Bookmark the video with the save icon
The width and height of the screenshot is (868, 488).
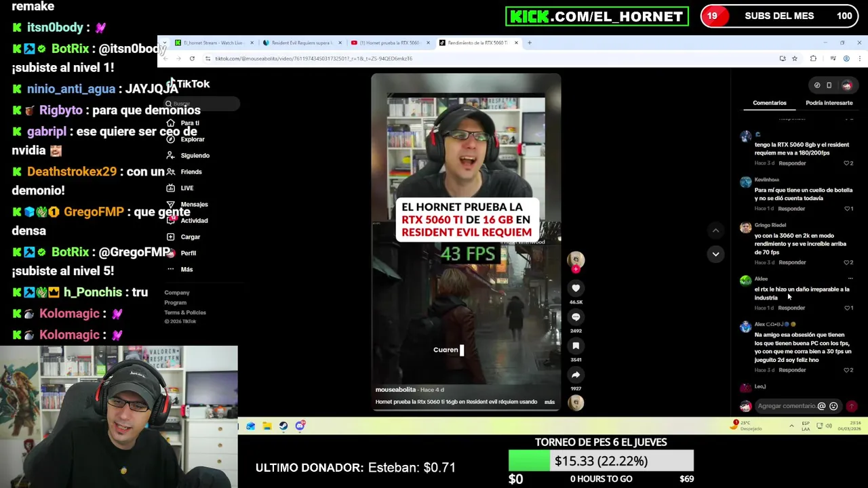[x=576, y=346]
